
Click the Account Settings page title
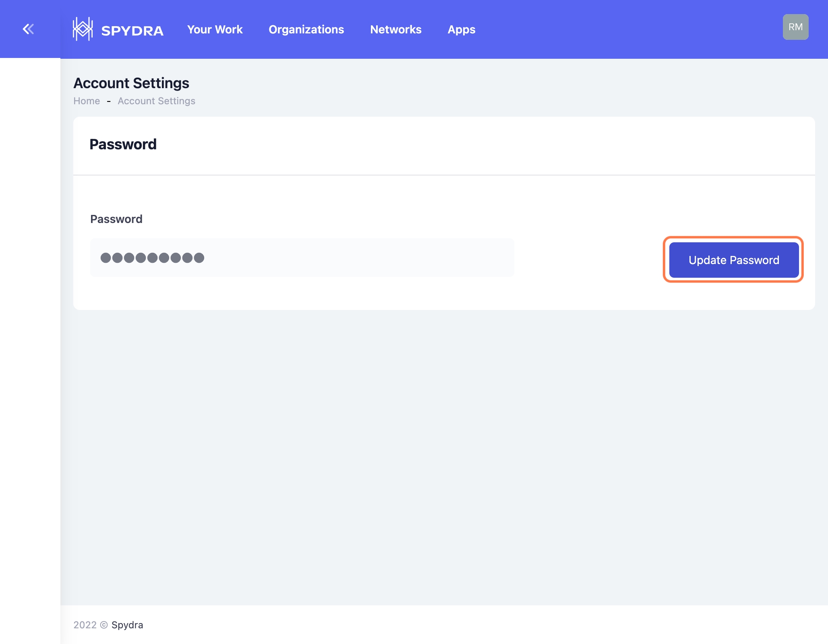131,83
